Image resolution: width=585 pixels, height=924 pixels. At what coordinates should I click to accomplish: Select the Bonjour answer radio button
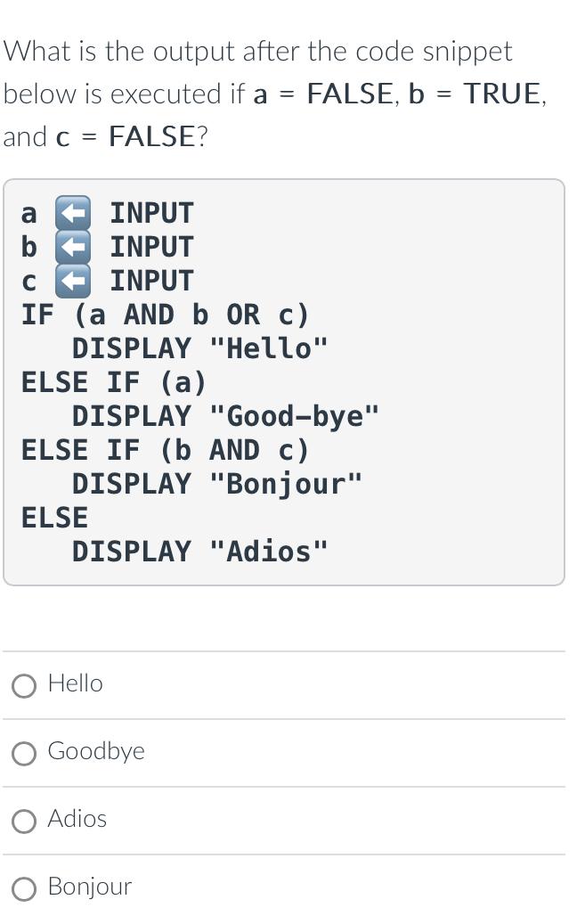[24, 889]
